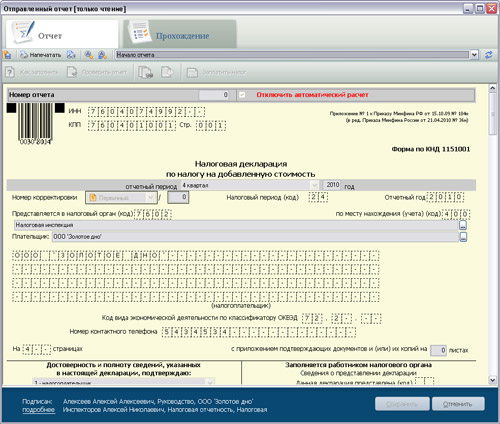Click the Проверить отчет check icon
The width and height of the screenshot is (500, 424).
pos(72,72)
